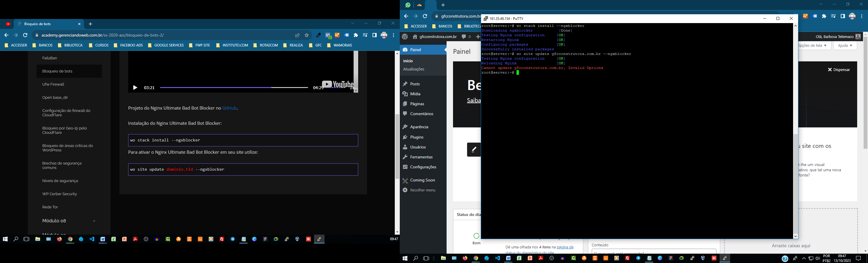868x263 pixels.
Task: Open Telegram from taskbar with date 13/10/2023
Action: [x=638, y=258]
